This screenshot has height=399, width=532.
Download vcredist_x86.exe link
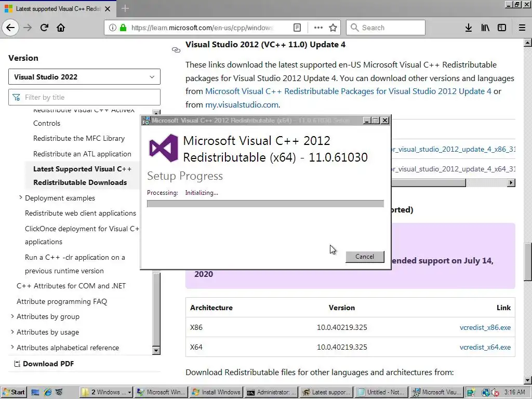click(x=485, y=327)
